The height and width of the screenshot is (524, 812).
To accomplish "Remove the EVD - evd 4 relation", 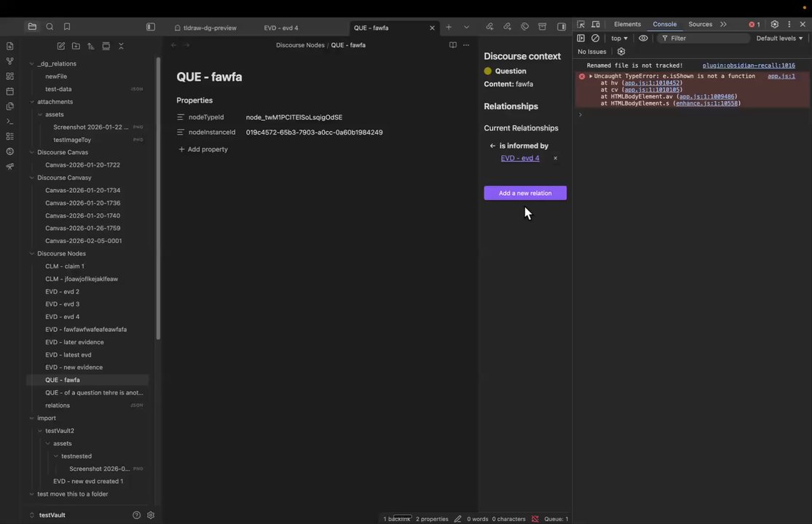I will tap(555, 158).
